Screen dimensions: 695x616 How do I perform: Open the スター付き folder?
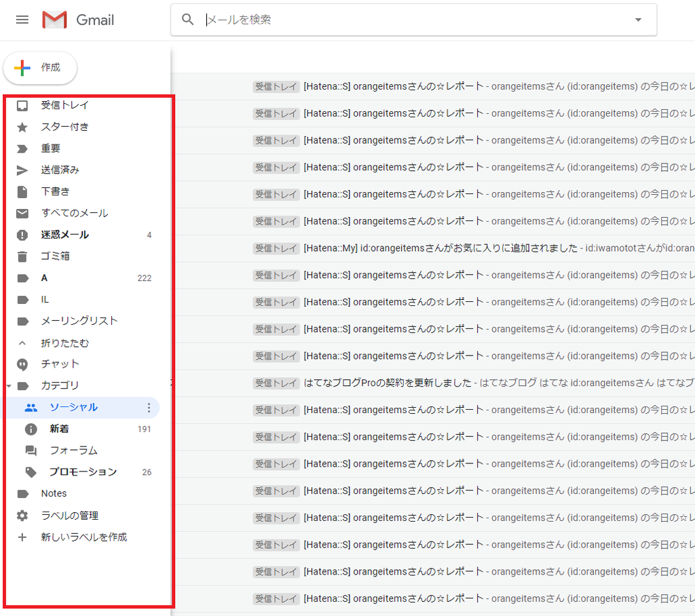pyautogui.click(x=64, y=127)
